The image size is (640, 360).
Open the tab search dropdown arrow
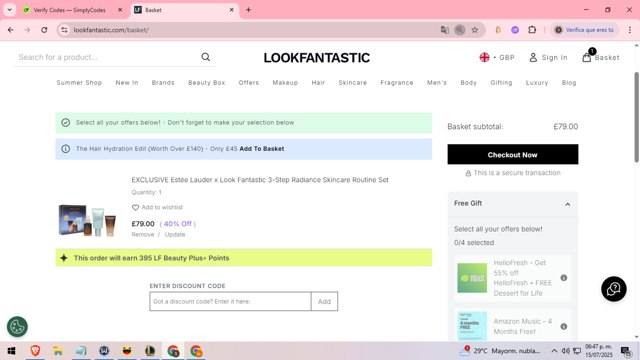(x=9, y=10)
